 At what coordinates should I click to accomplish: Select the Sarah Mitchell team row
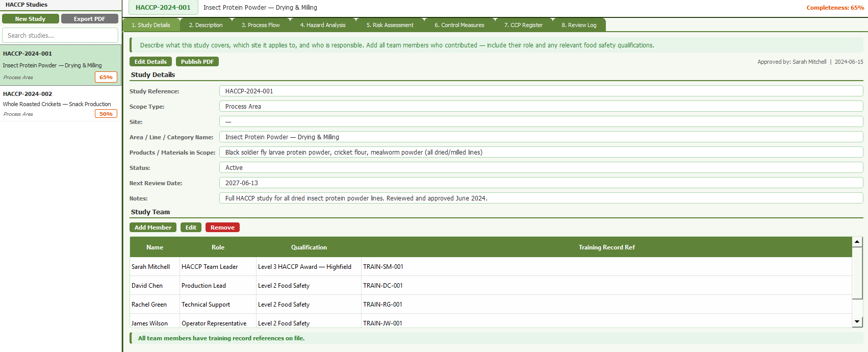pos(491,266)
